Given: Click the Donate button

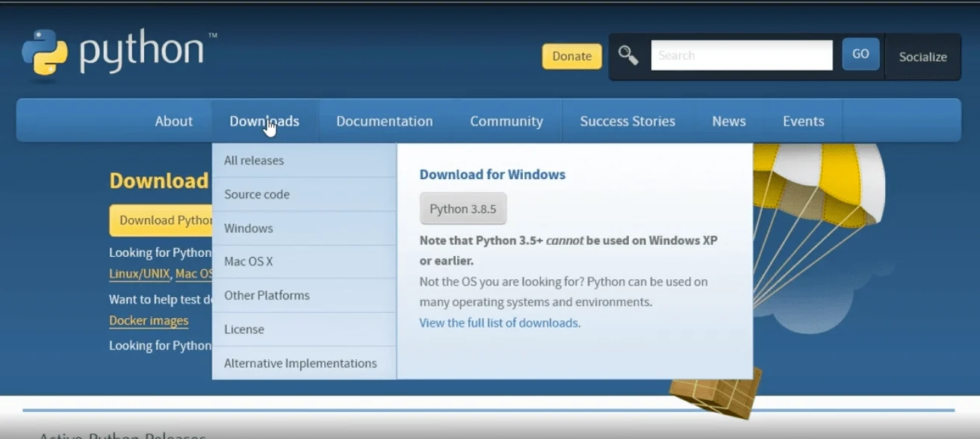Looking at the screenshot, I should [x=571, y=56].
